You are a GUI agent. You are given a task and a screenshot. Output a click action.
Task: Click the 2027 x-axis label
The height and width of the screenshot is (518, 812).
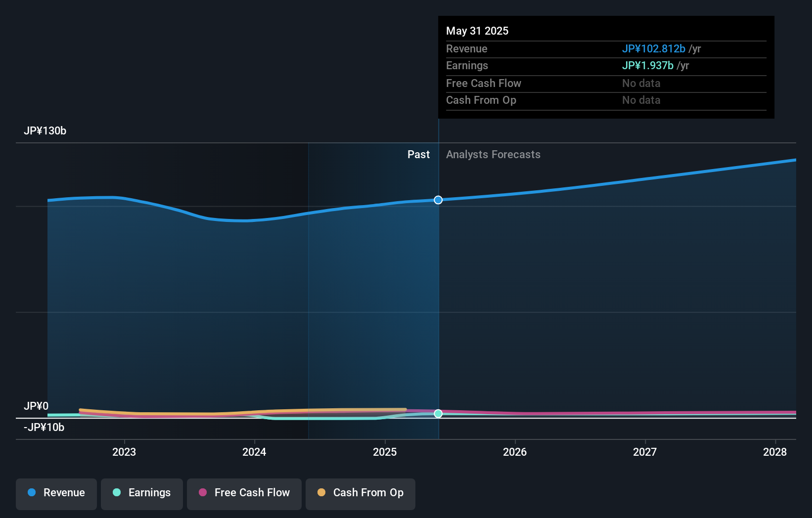[645, 452]
